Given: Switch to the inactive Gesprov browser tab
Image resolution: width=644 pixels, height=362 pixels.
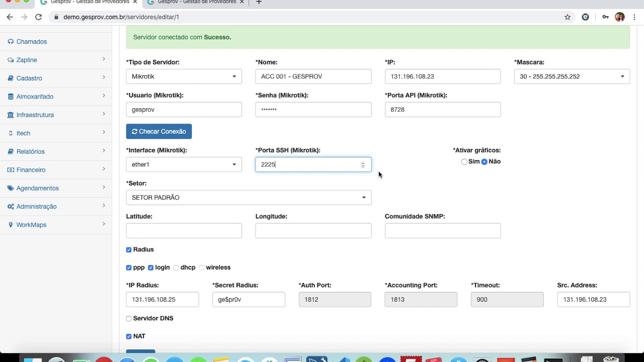Looking at the screenshot, I should 195,3.
